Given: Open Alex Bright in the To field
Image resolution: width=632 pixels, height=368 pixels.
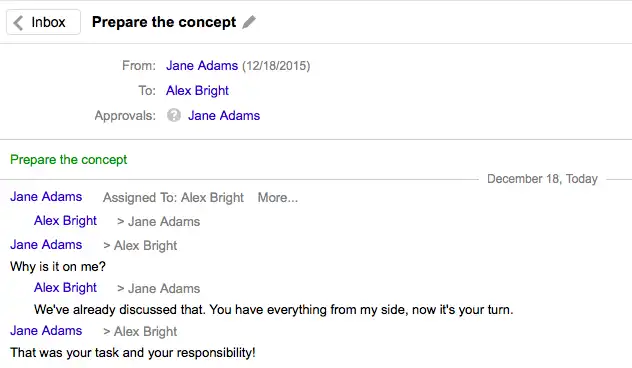Looking at the screenshot, I should pyautogui.click(x=197, y=90).
